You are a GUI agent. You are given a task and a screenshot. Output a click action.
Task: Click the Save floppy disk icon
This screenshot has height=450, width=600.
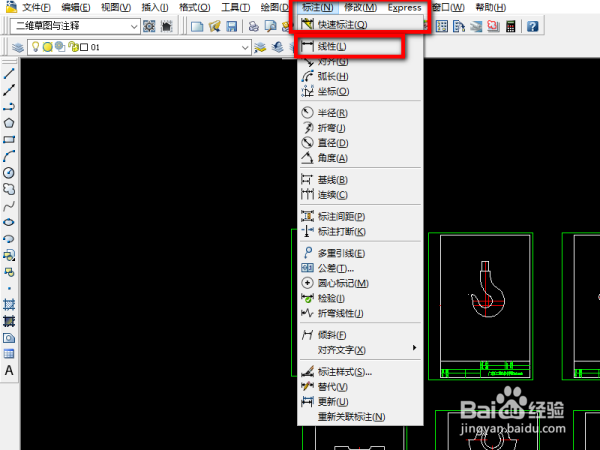coord(232,26)
